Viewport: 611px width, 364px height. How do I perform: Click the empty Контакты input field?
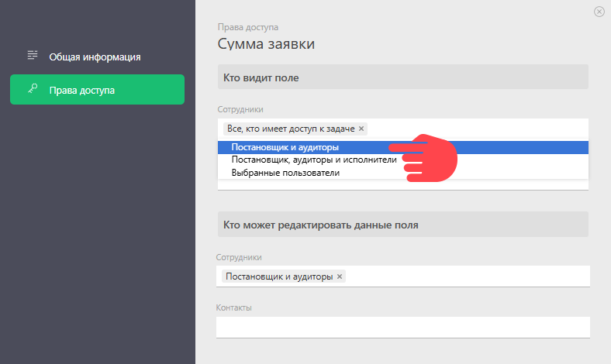coord(403,327)
